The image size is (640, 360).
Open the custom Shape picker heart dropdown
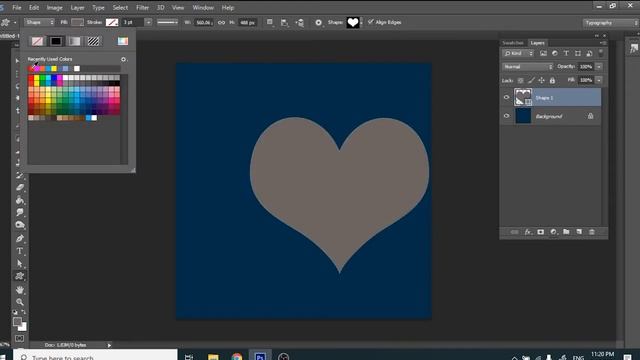tap(354, 22)
